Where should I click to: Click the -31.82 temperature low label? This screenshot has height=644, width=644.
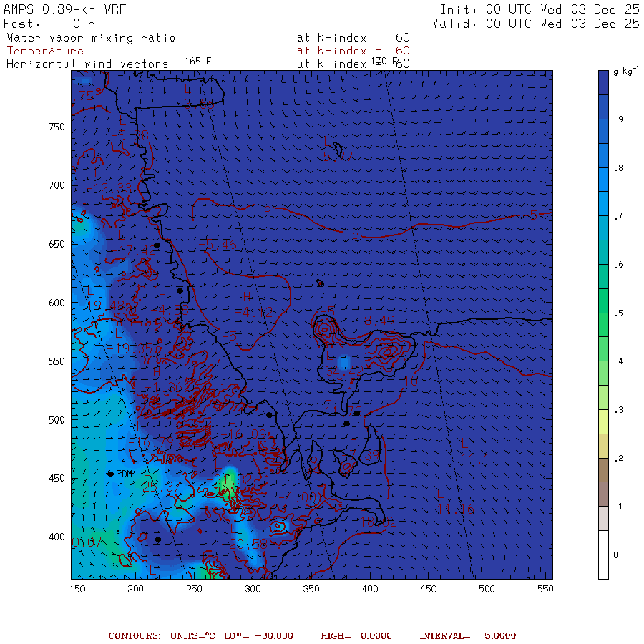pos(229,479)
